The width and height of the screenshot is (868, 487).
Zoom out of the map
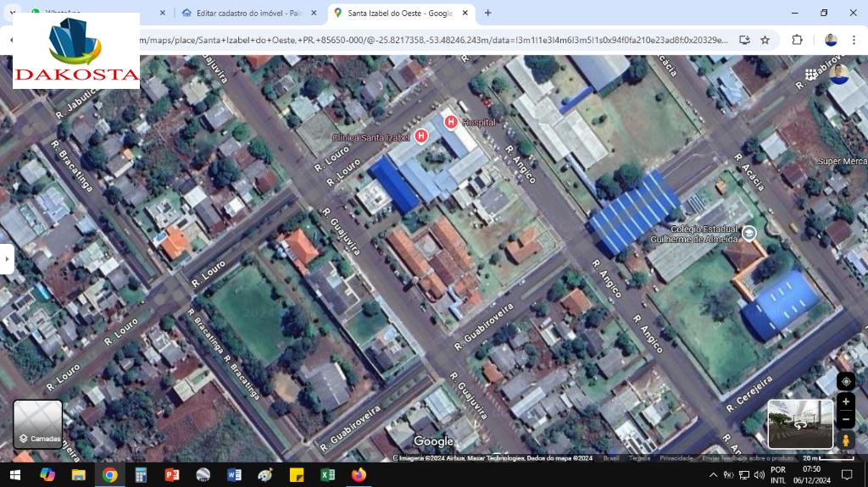845,419
